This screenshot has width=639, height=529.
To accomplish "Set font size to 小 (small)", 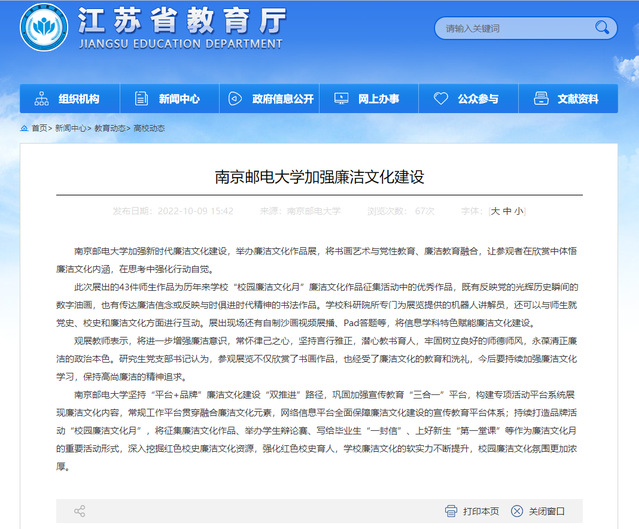I will tap(519, 211).
